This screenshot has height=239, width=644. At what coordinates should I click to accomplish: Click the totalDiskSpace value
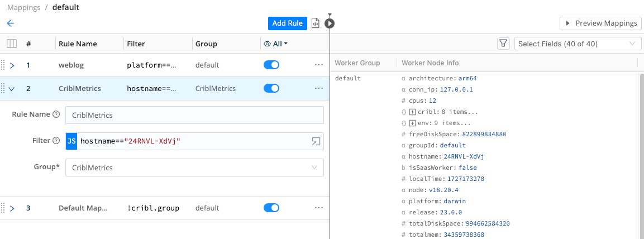(x=488, y=223)
